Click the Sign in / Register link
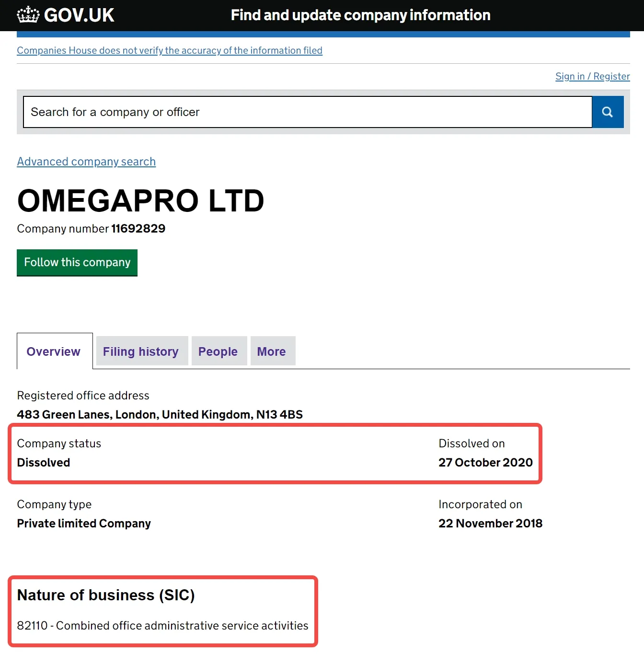This screenshot has height=654, width=644. [x=592, y=76]
